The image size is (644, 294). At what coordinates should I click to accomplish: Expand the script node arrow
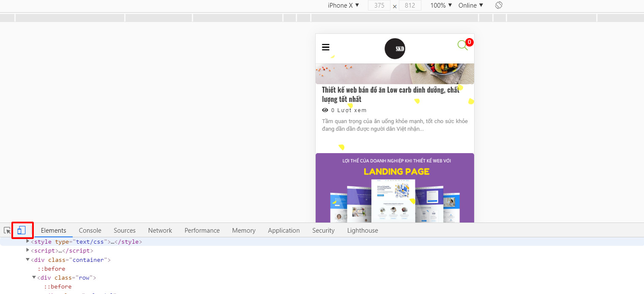click(x=28, y=250)
